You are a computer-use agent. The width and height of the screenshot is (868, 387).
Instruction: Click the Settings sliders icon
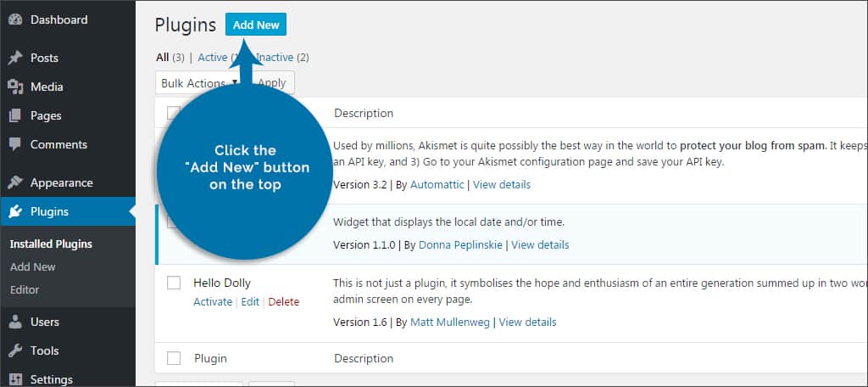pyautogui.click(x=15, y=380)
